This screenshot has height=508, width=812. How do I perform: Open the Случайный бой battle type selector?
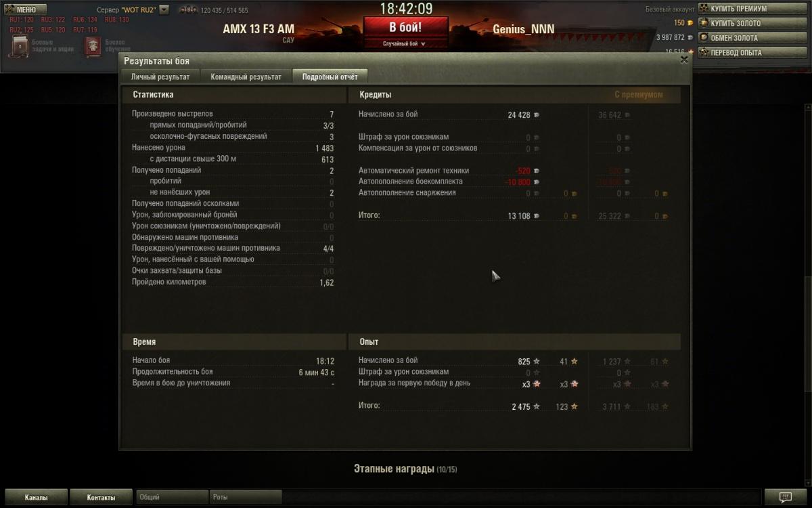coord(404,43)
